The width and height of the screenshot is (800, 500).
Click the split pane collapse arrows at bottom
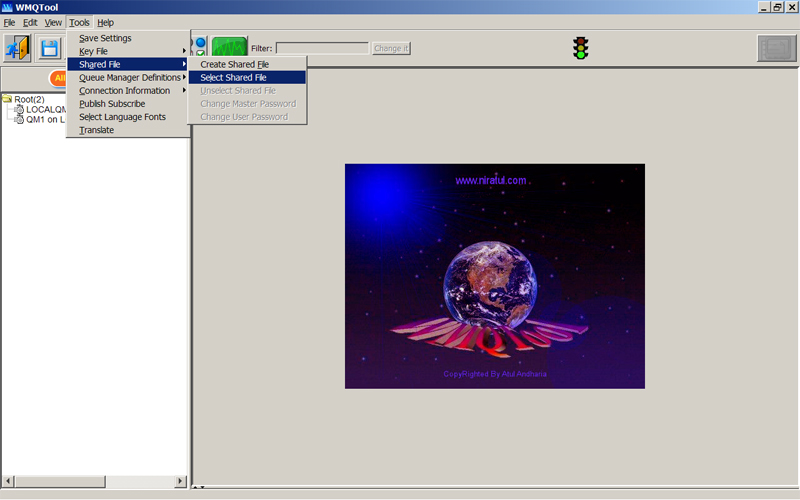point(198,487)
